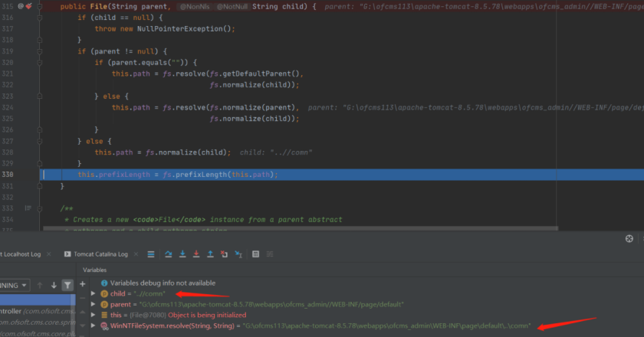Collapse the child null check fold at line 316
This screenshot has height=337, width=644.
coord(40,18)
